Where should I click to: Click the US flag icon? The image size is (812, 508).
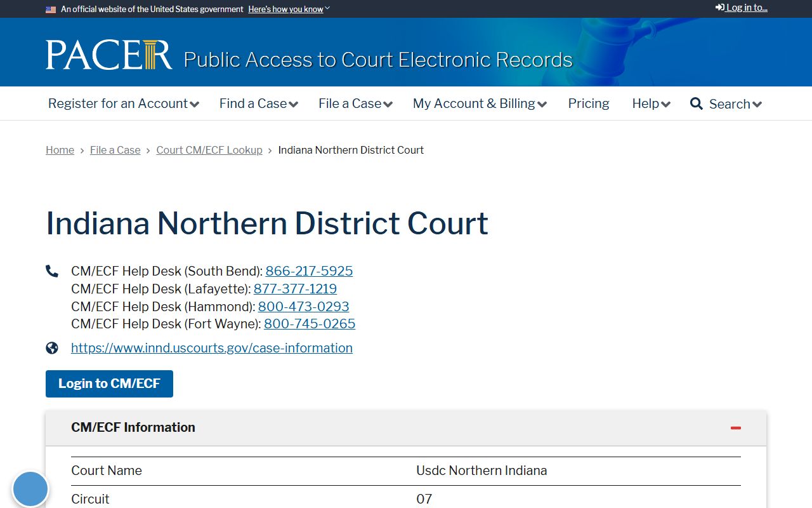coord(51,10)
